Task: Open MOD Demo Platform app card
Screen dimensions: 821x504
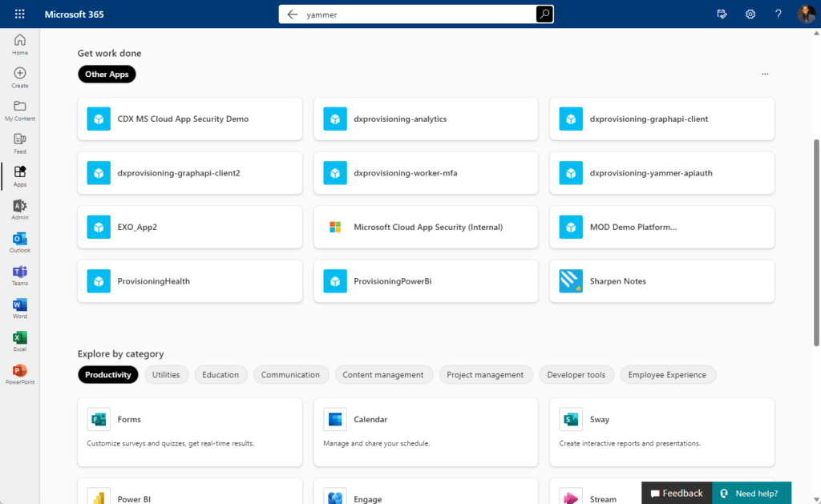Action: click(x=661, y=227)
